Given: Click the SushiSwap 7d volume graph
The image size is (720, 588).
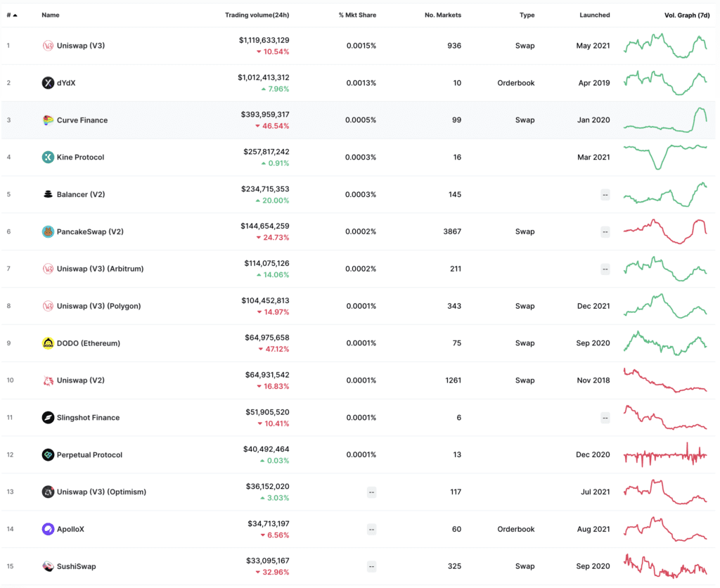Looking at the screenshot, I should tap(665, 566).
